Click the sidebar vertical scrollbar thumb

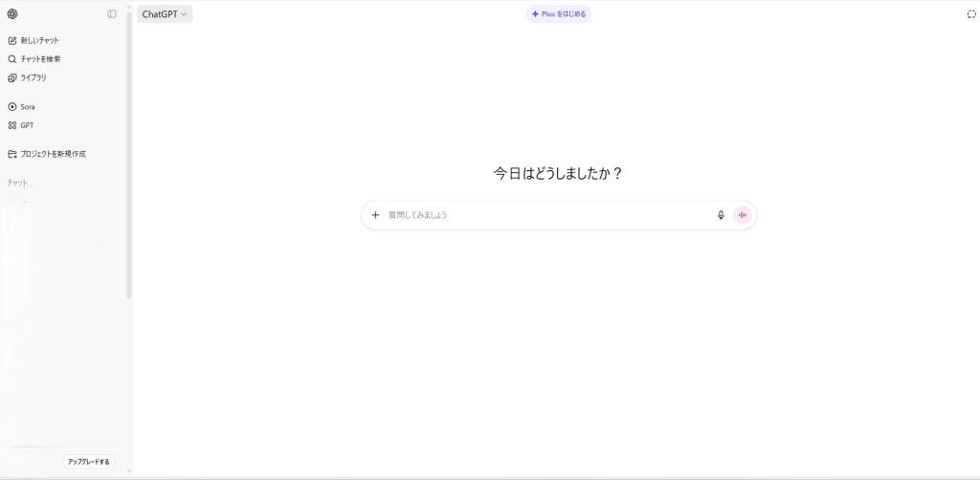(x=129, y=153)
